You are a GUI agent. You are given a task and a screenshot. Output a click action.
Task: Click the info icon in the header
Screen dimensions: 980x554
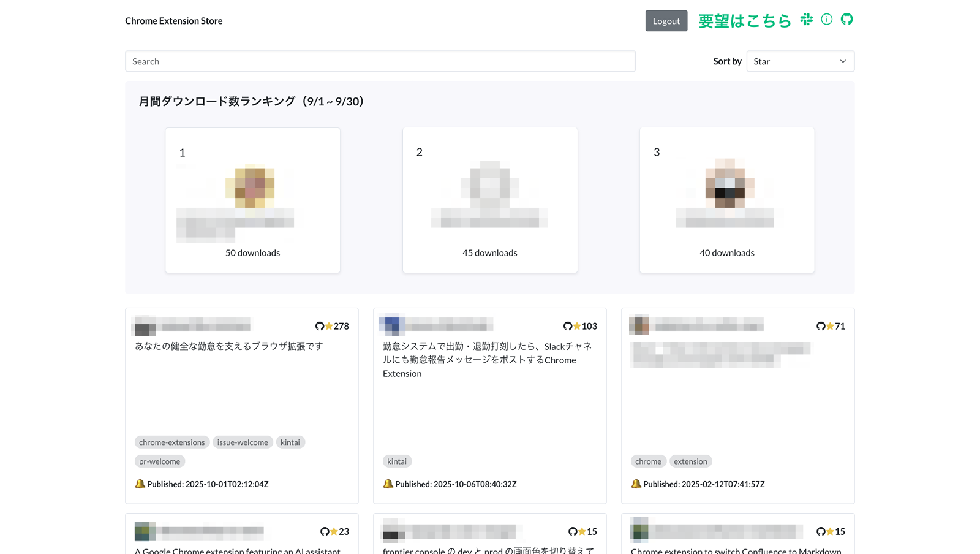click(826, 20)
